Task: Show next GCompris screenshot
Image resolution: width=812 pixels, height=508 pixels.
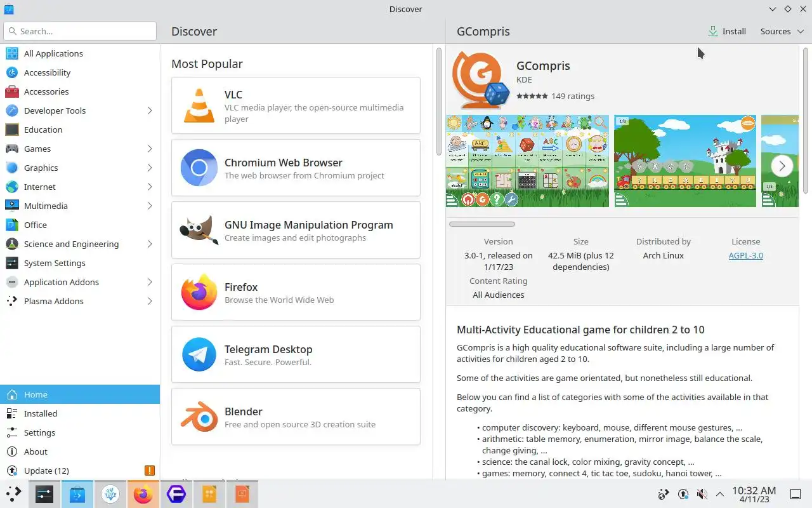Action: (x=782, y=166)
